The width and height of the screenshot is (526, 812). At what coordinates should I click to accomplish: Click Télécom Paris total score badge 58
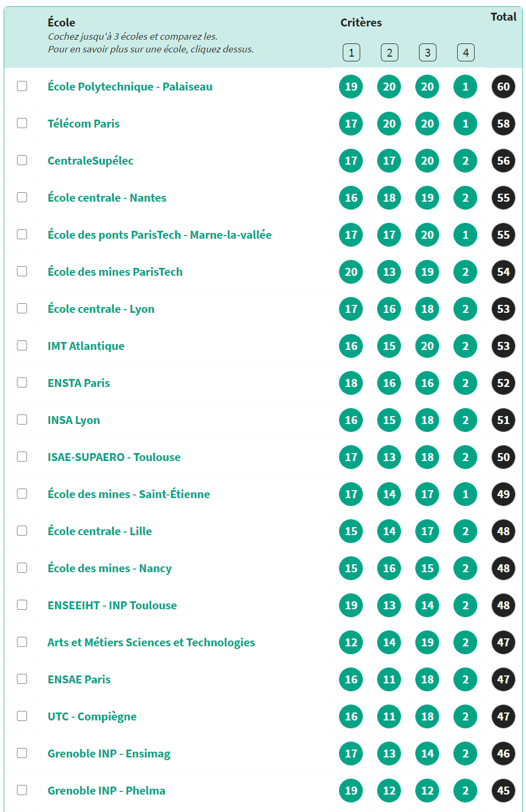pyautogui.click(x=503, y=124)
